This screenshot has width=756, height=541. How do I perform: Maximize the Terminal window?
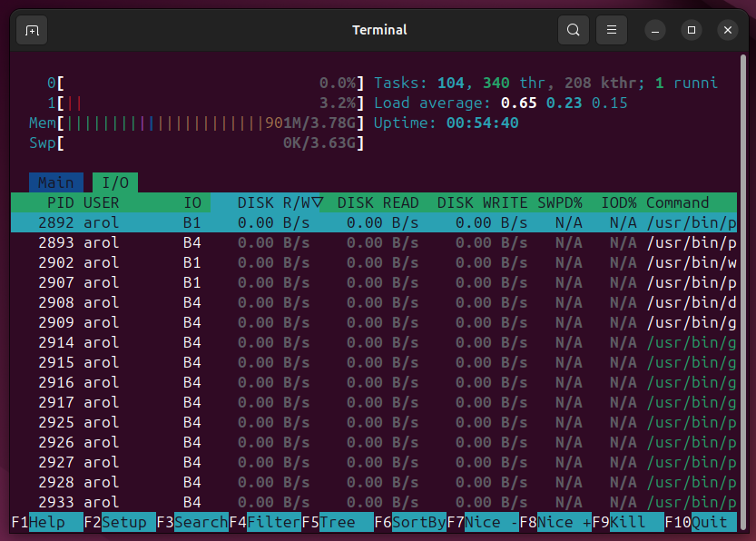[x=692, y=30]
